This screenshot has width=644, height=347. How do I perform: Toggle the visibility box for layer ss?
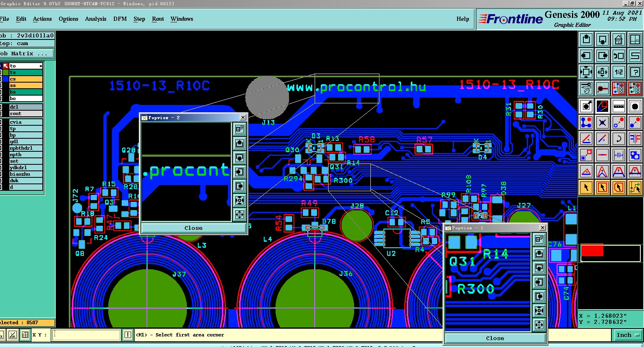(x=1, y=85)
